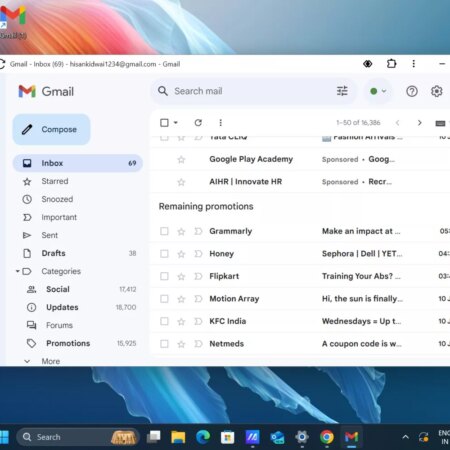The width and height of the screenshot is (450, 450).
Task: Open the Forums category
Action: coord(78,325)
